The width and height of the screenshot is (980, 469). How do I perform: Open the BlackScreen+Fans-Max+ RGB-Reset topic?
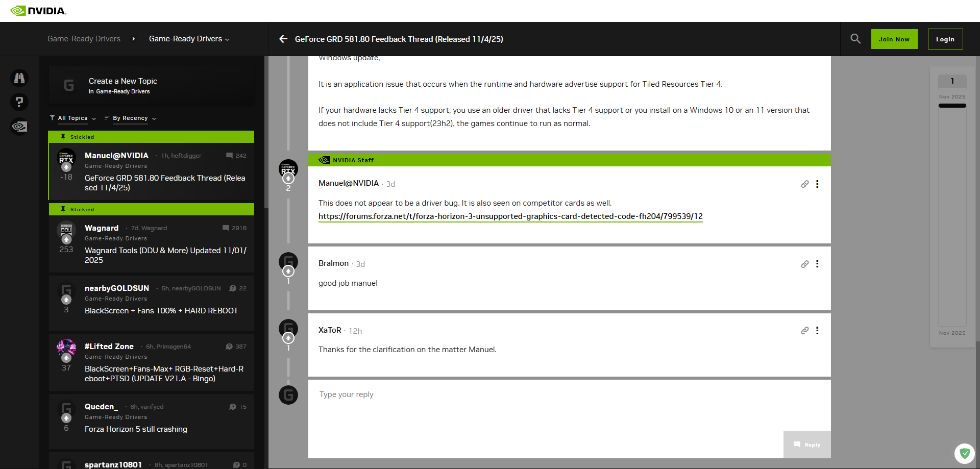click(x=164, y=374)
